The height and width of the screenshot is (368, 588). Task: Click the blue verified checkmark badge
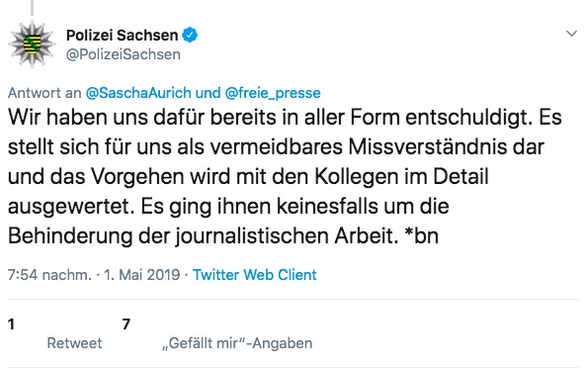click(190, 35)
